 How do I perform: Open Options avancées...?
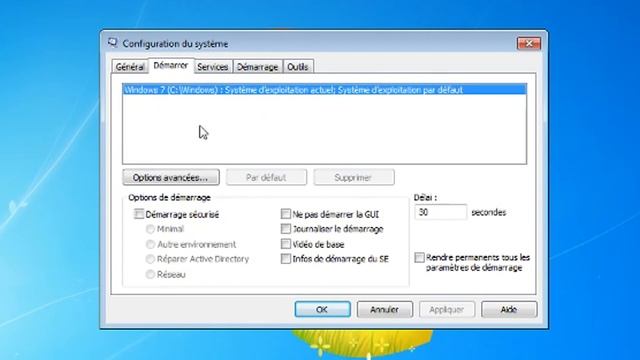(x=171, y=178)
